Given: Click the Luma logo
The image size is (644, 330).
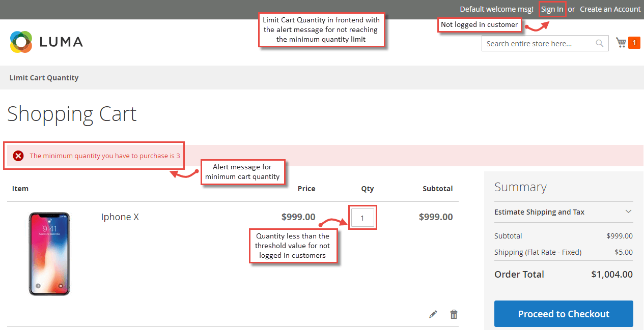Looking at the screenshot, I should (x=46, y=42).
